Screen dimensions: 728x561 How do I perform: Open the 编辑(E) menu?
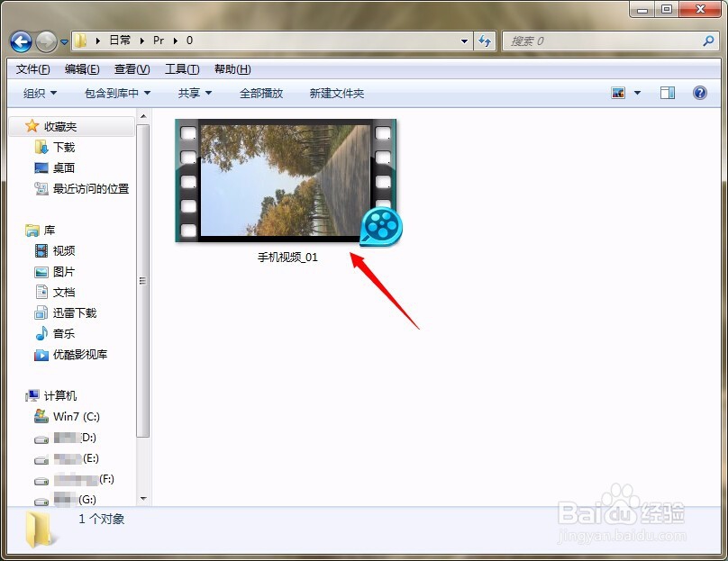tap(82, 69)
